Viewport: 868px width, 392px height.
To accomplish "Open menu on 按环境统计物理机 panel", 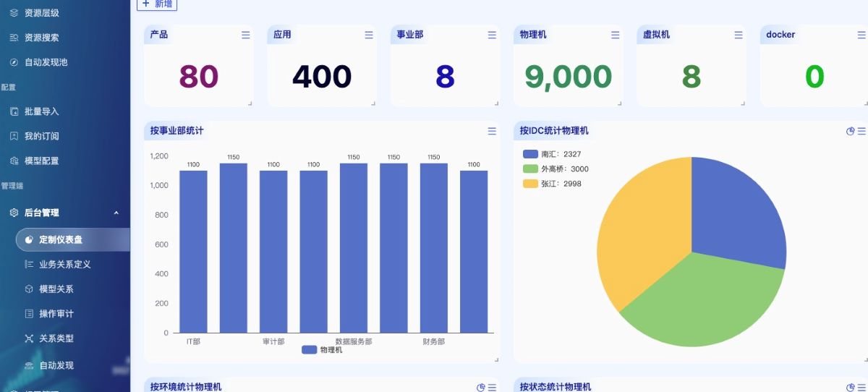I will tap(492, 387).
